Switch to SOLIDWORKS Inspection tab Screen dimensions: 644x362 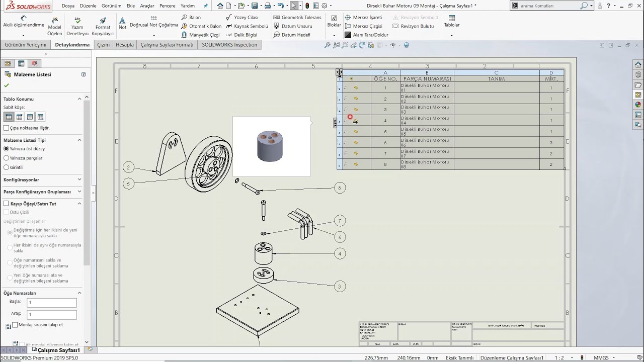coord(229,45)
